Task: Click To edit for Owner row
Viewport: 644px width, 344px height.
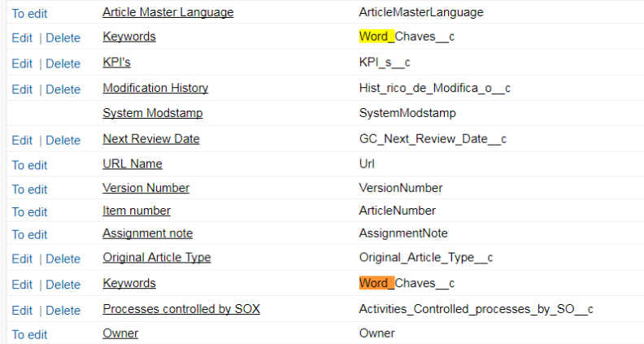Action: click(x=29, y=335)
